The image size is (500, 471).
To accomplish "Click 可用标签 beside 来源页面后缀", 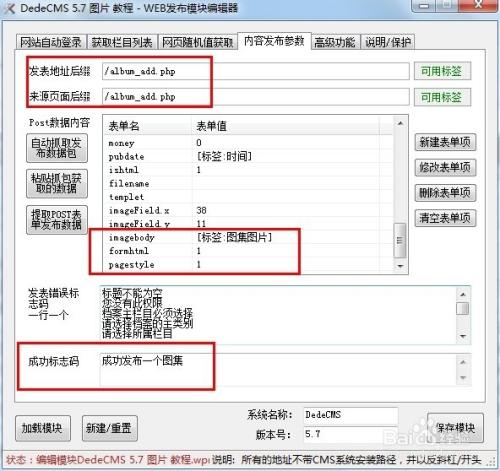I will click(x=442, y=97).
